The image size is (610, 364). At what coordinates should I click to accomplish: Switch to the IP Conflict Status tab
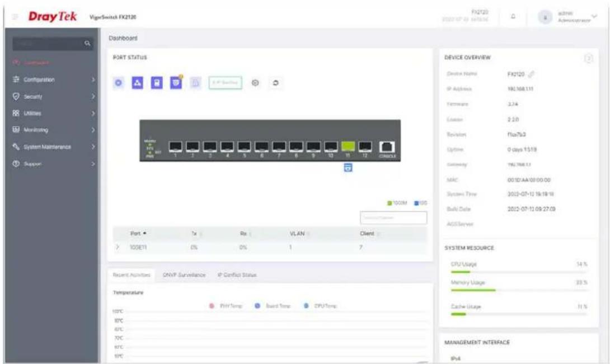pyautogui.click(x=237, y=275)
